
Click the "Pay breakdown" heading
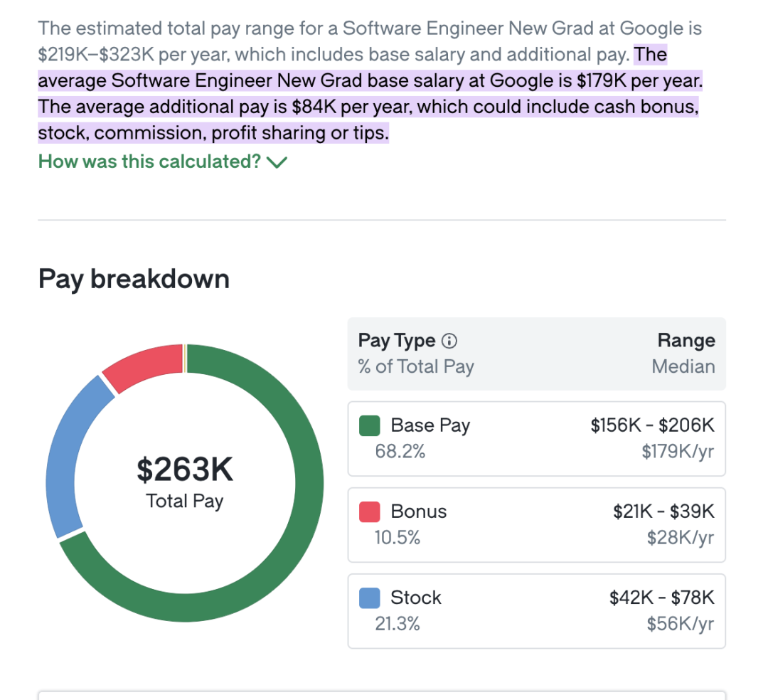point(134,279)
